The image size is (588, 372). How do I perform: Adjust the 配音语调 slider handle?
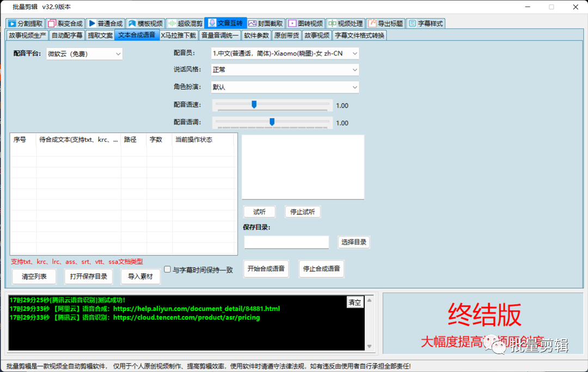272,122
